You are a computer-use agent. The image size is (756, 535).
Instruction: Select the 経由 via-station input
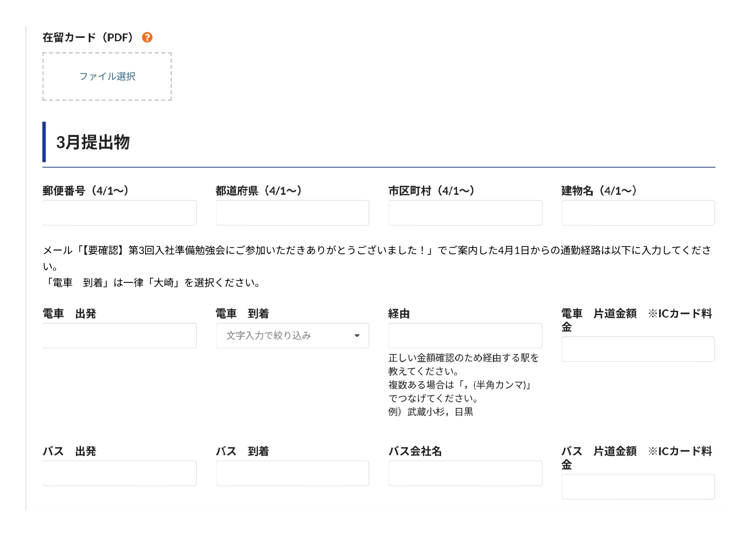465,335
